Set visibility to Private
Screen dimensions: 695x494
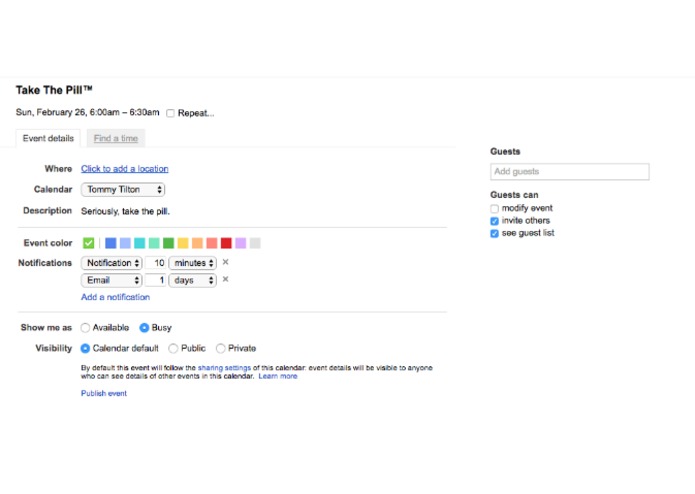tap(220, 348)
